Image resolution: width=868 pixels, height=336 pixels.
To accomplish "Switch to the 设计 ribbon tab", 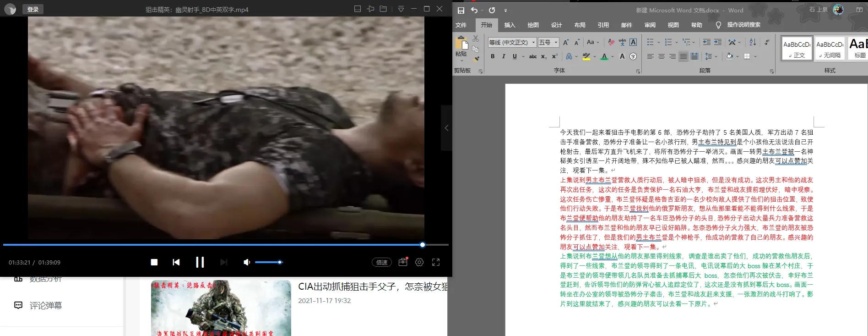I will (x=556, y=25).
